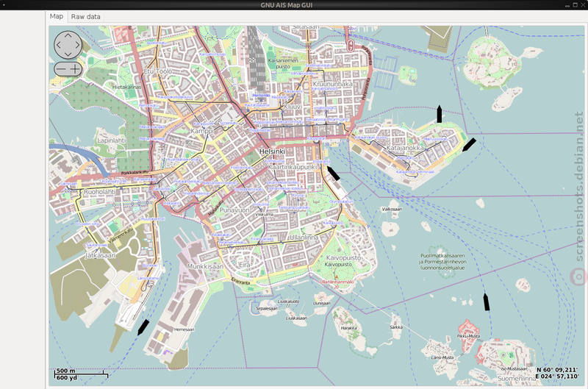The height and width of the screenshot is (389, 588).
Task: Click the Kamppi district label
Action: 201,131
